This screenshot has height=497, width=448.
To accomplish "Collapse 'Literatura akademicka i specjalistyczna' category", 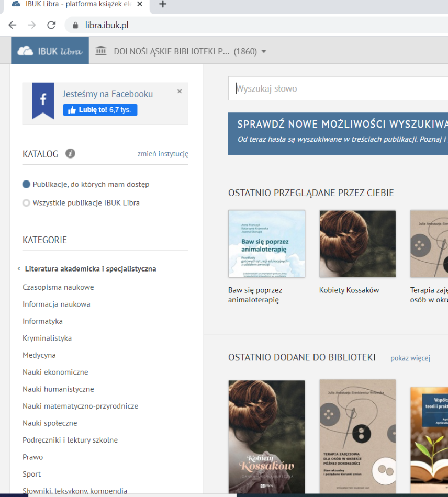I will point(87,269).
